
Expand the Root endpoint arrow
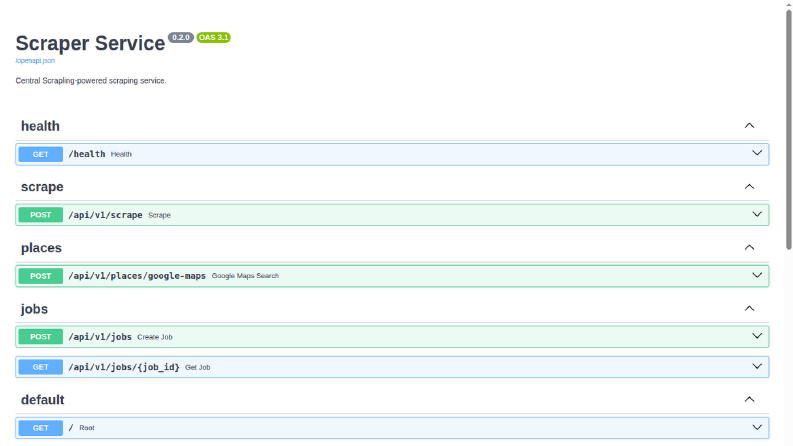(x=757, y=427)
